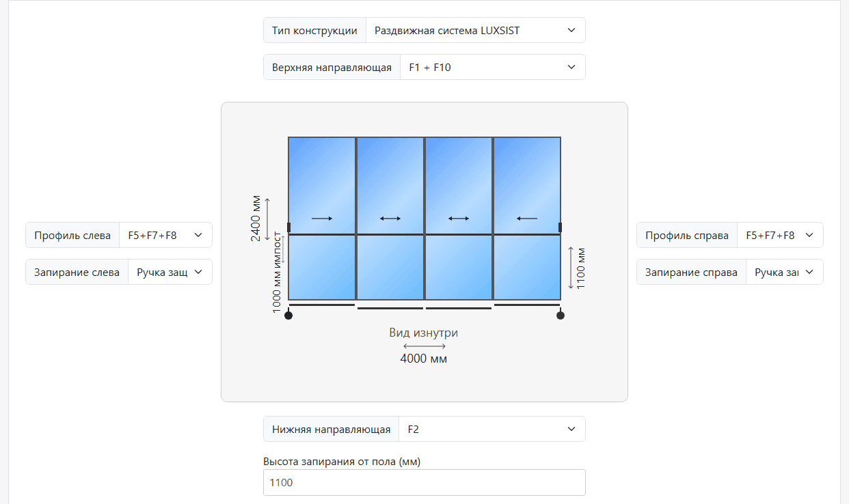
Task: Open the Тип конструкции dropdown
Action: [x=475, y=30]
